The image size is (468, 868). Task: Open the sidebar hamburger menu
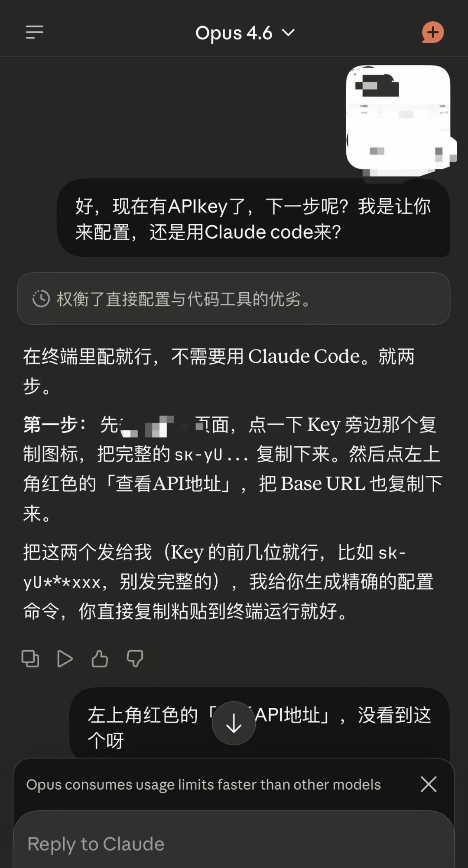[35, 32]
